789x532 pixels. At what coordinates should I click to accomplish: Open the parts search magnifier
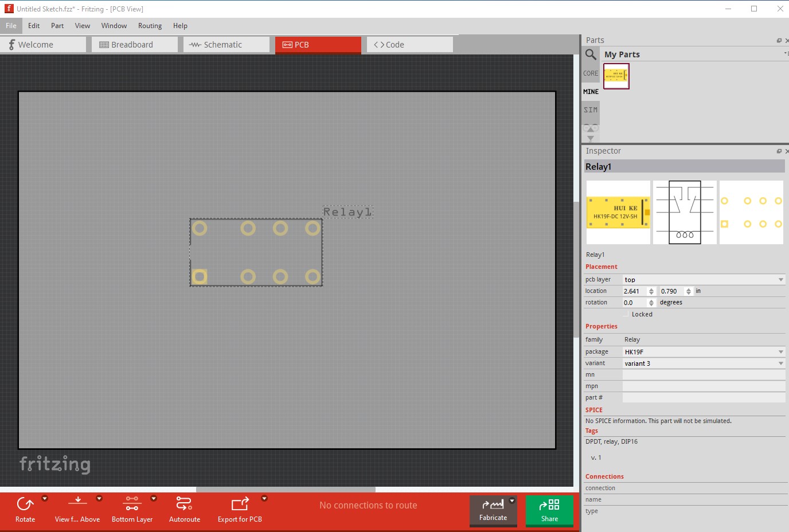point(591,54)
